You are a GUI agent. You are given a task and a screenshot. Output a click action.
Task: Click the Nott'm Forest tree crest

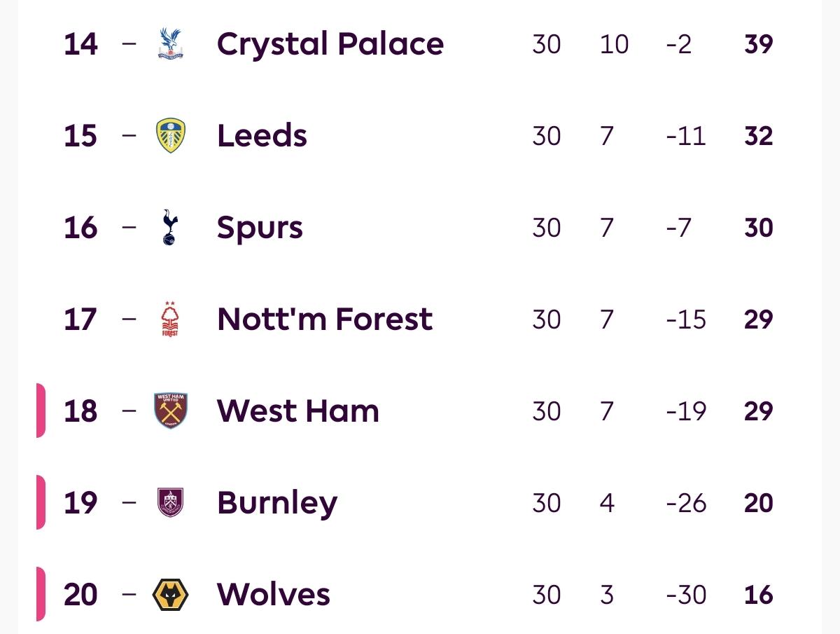[170, 319]
